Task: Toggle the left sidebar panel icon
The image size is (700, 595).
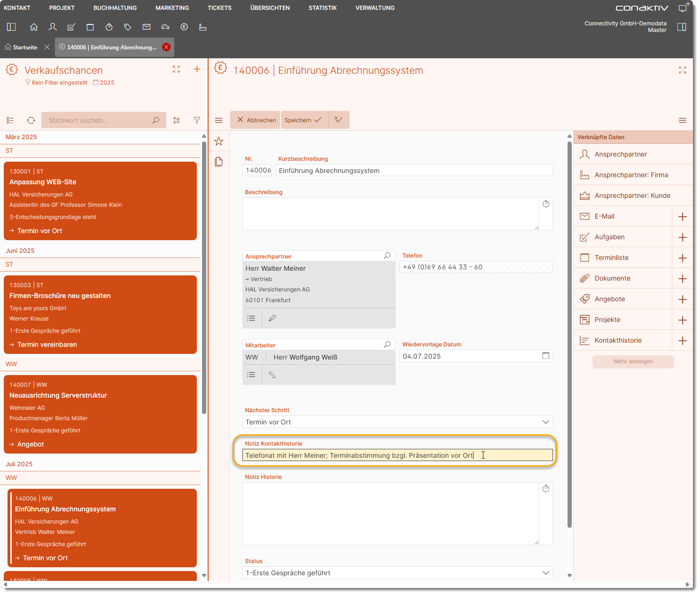Action: tap(11, 27)
